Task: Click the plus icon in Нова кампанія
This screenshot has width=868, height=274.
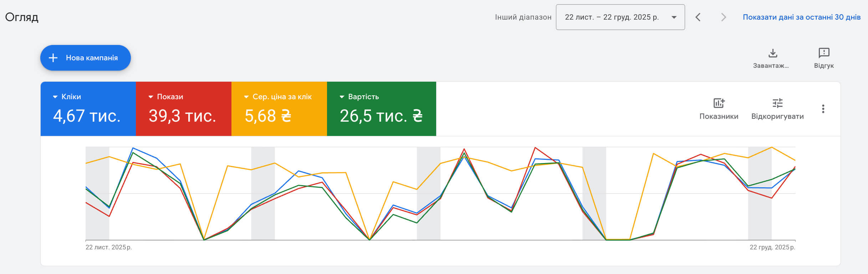Action: tap(53, 58)
